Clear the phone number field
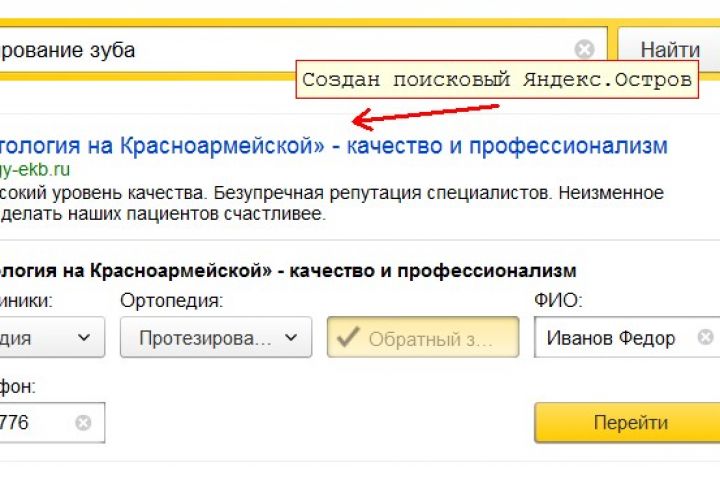Viewport: 720px width, 480px height. coord(83,423)
